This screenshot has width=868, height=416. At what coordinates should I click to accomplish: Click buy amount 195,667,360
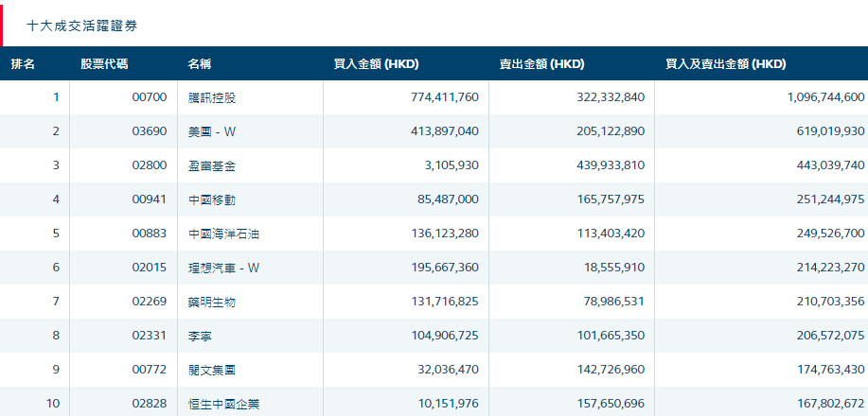(445, 268)
